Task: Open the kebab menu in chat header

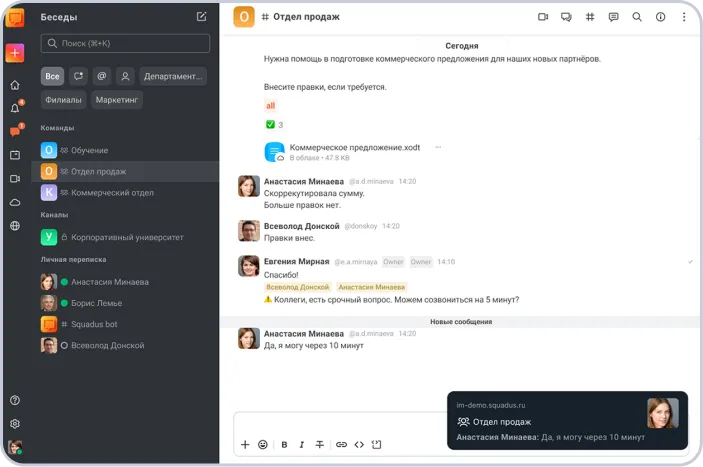Action: click(x=684, y=17)
